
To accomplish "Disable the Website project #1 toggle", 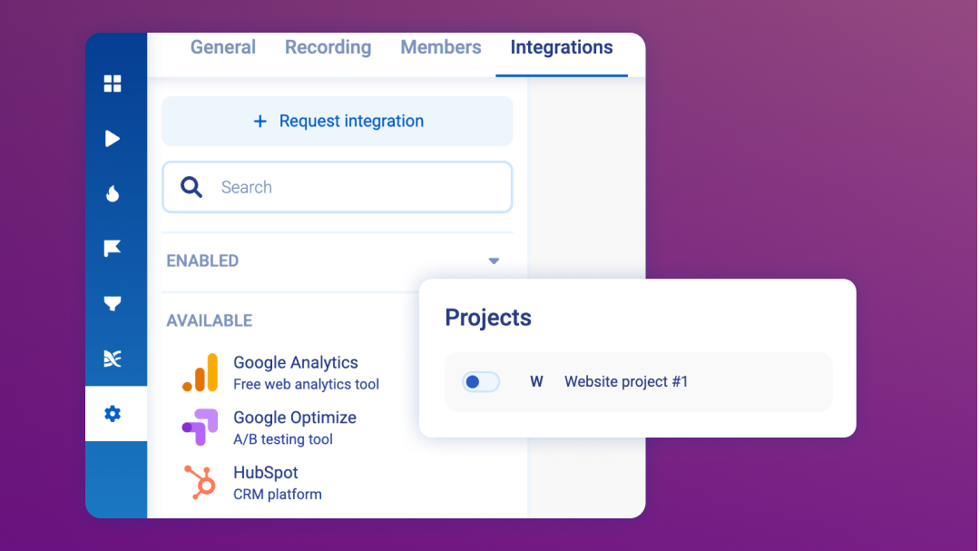I will pos(481,381).
